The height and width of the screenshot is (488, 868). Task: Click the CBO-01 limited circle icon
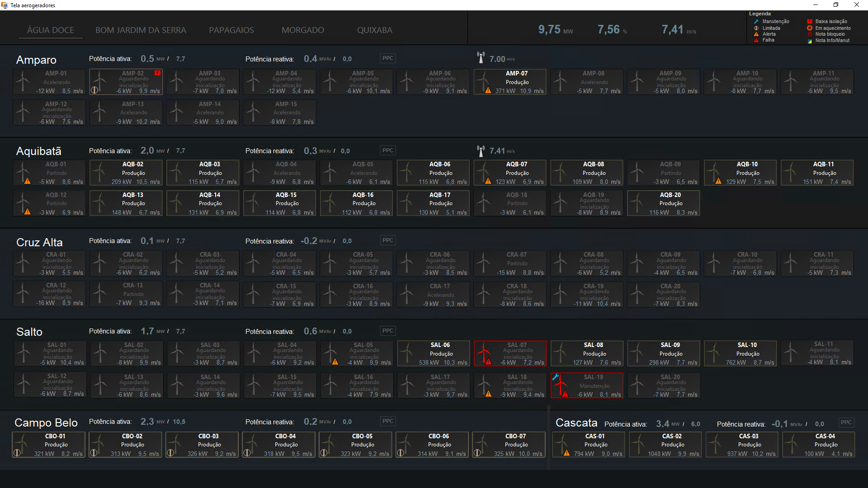(x=17, y=453)
